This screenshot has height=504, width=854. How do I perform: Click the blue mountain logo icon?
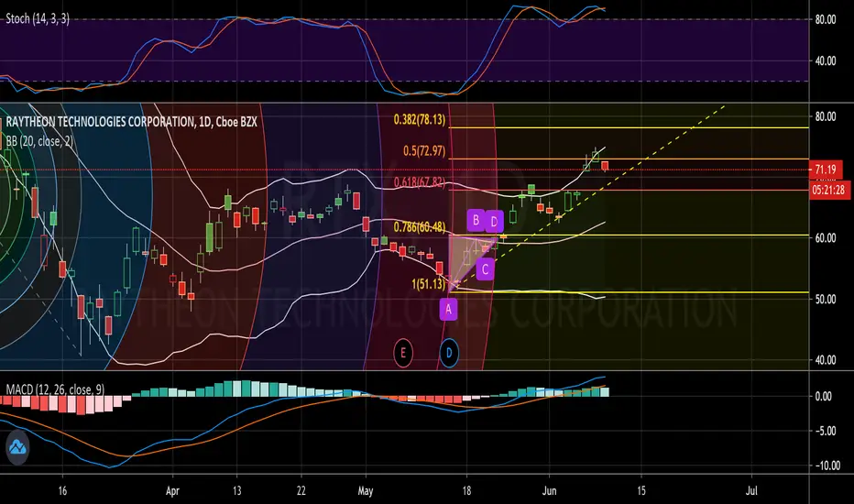[16, 448]
